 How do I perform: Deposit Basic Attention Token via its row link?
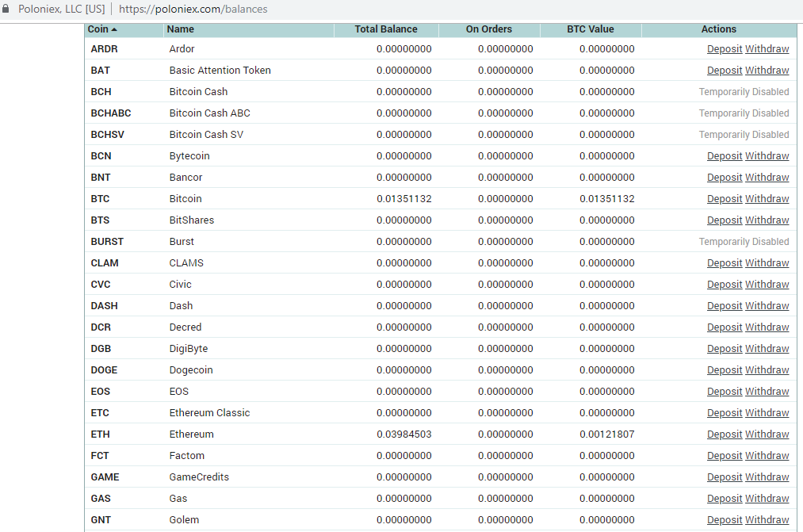725,71
